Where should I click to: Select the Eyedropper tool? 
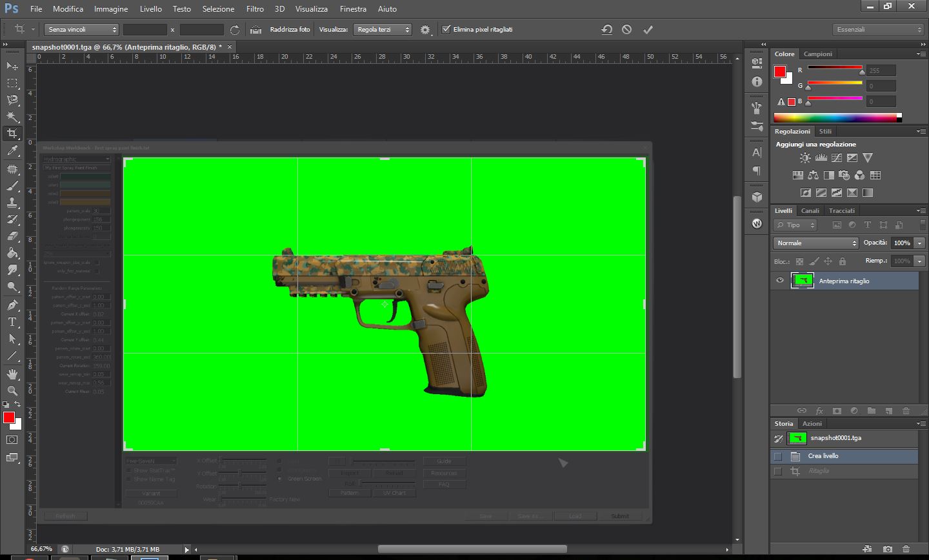[12, 151]
